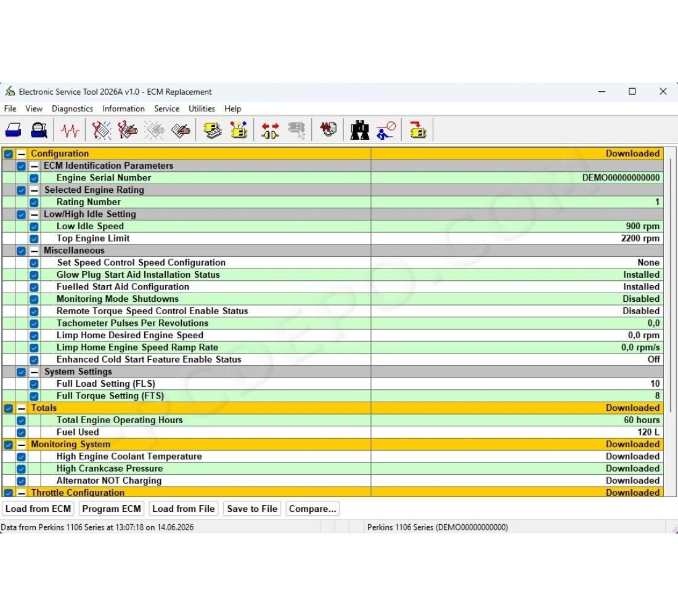
Task: Open the Help menu
Action: click(x=232, y=108)
